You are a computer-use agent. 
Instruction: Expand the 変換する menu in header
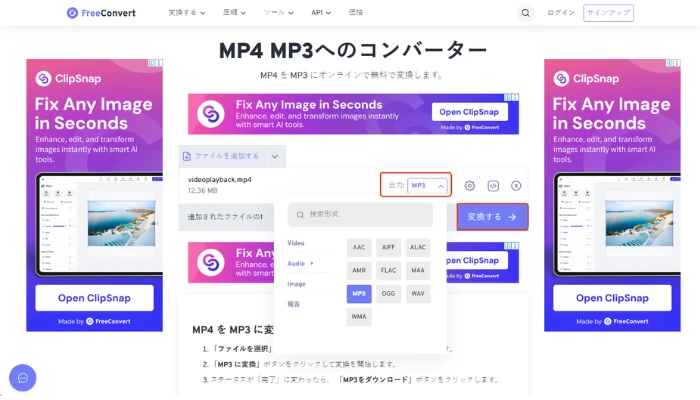(x=187, y=12)
